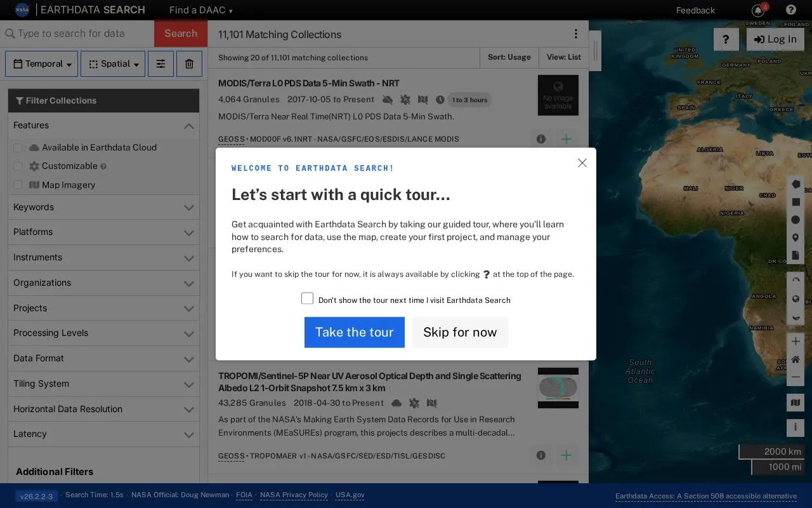This screenshot has width=812, height=508.
Task: Expand the Organizations filter group
Action: 103,283
